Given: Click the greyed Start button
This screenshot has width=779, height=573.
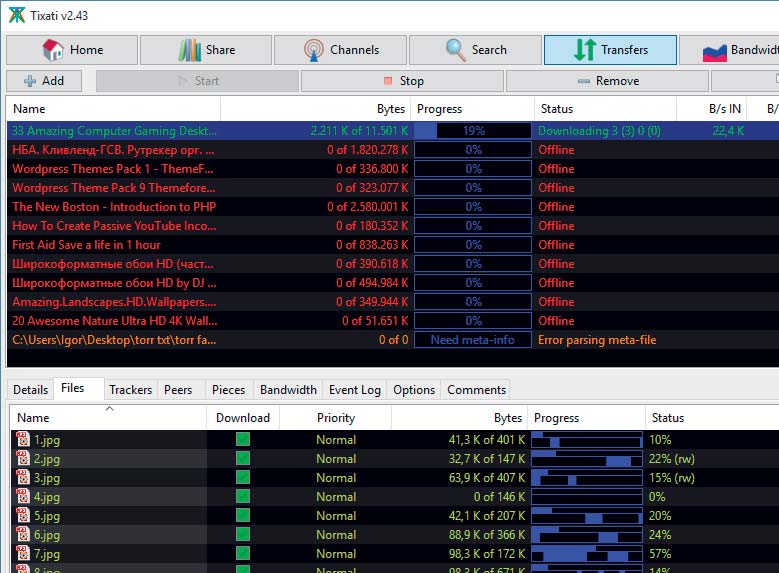Looking at the screenshot, I should click(x=198, y=81).
